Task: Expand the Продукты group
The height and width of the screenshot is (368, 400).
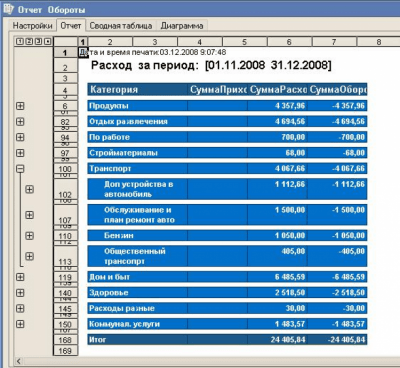Action: [20, 106]
